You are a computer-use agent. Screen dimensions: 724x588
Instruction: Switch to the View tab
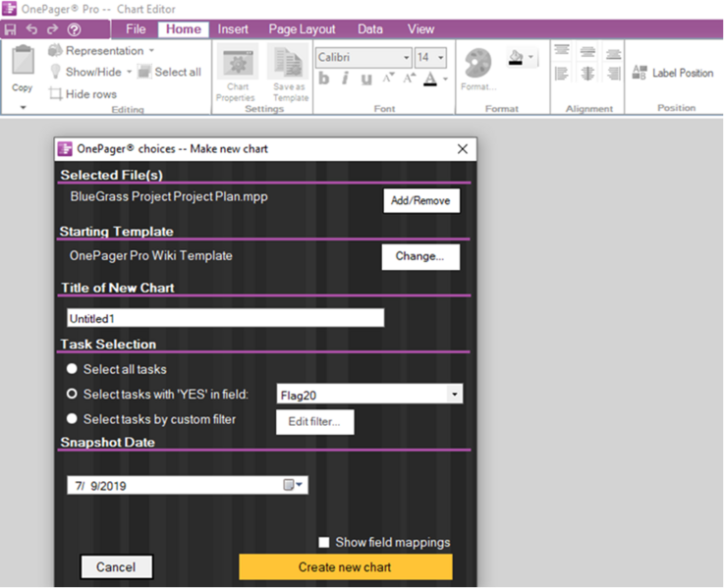(420, 29)
